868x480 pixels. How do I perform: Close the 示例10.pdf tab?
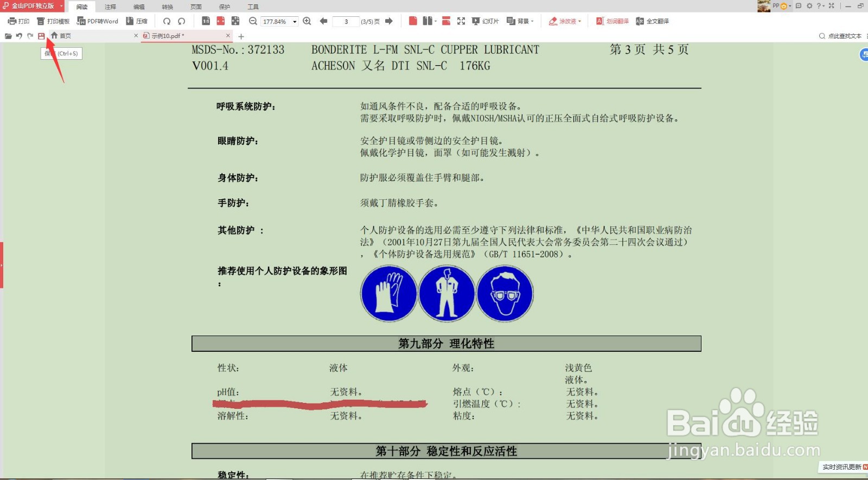point(228,36)
